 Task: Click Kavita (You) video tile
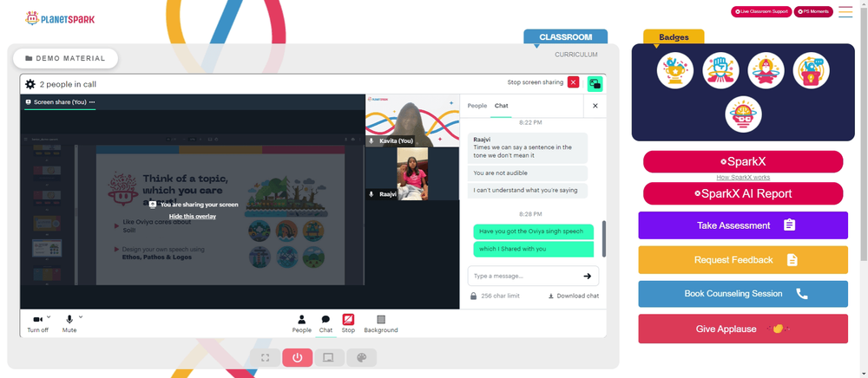(412, 121)
